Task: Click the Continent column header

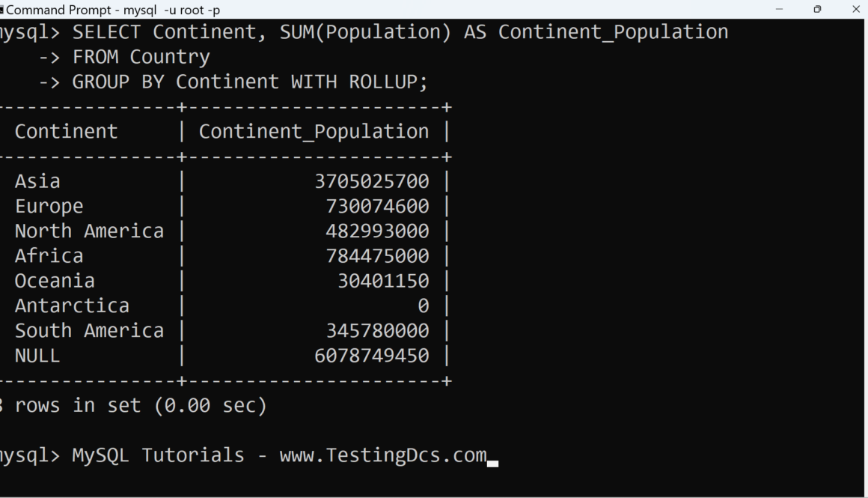Action: click(x=66, y=132)
